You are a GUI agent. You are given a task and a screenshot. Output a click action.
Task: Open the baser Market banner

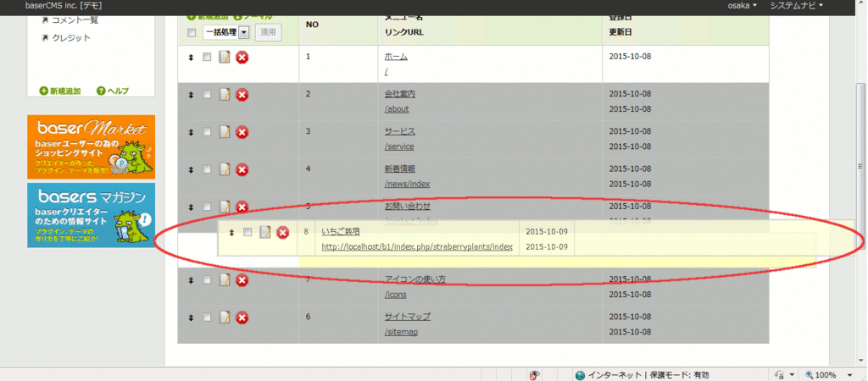tap(92, 146)
